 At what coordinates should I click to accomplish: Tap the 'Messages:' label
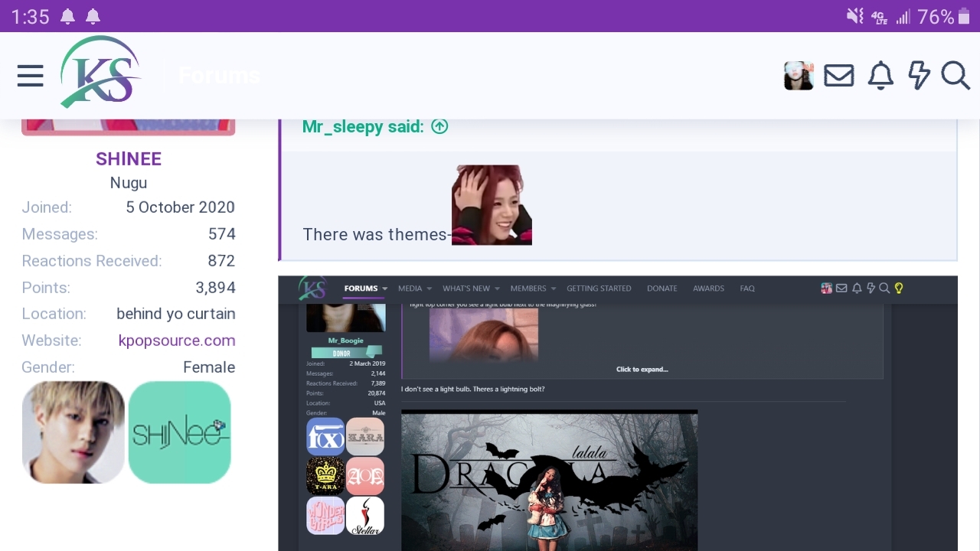[x=60, y=234]
